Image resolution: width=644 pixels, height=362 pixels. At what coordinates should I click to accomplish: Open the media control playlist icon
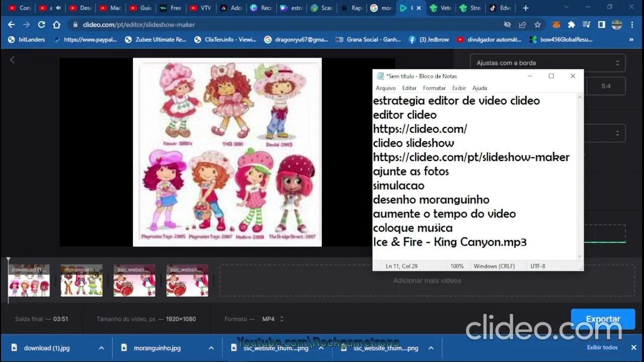tap(586, 24)
